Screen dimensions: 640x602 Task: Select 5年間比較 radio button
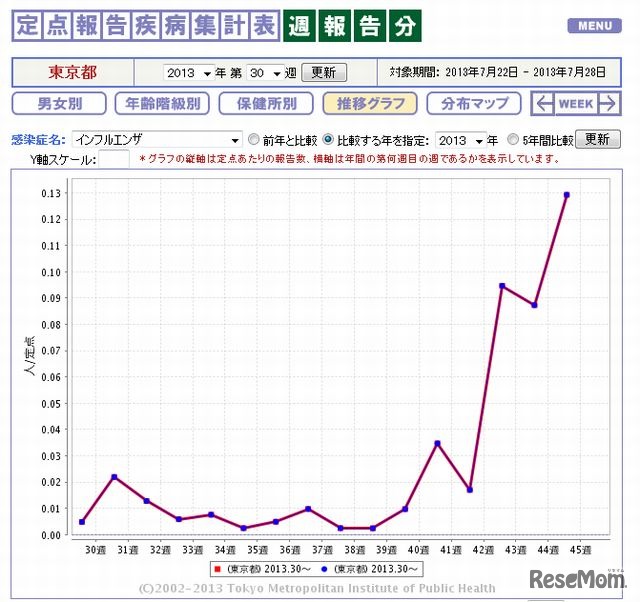tap(513, 140)
